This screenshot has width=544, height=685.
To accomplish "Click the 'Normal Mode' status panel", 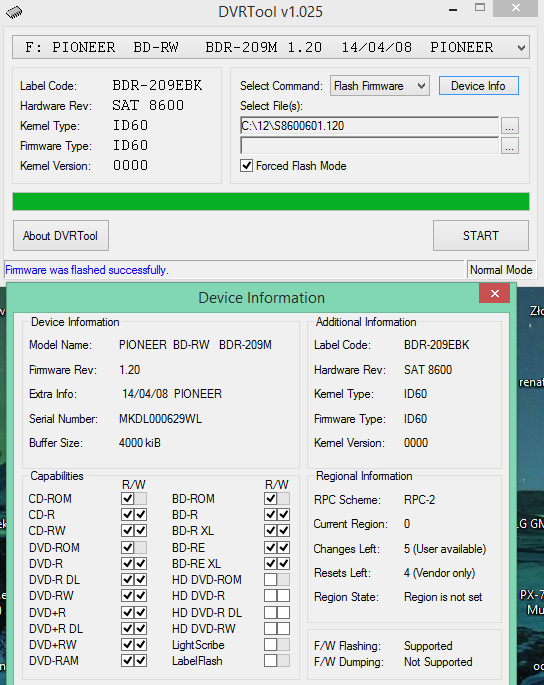I will point(501,270).
